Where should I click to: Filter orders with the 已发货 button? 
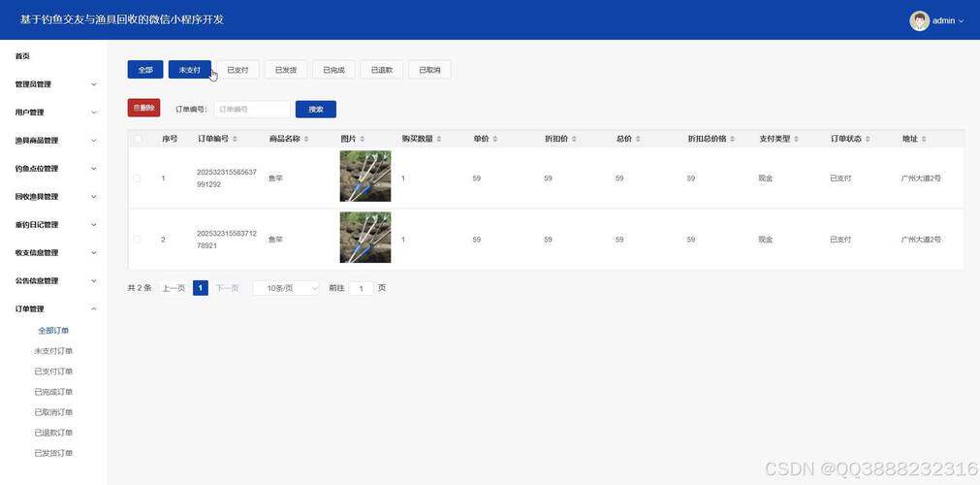[286, 70]
